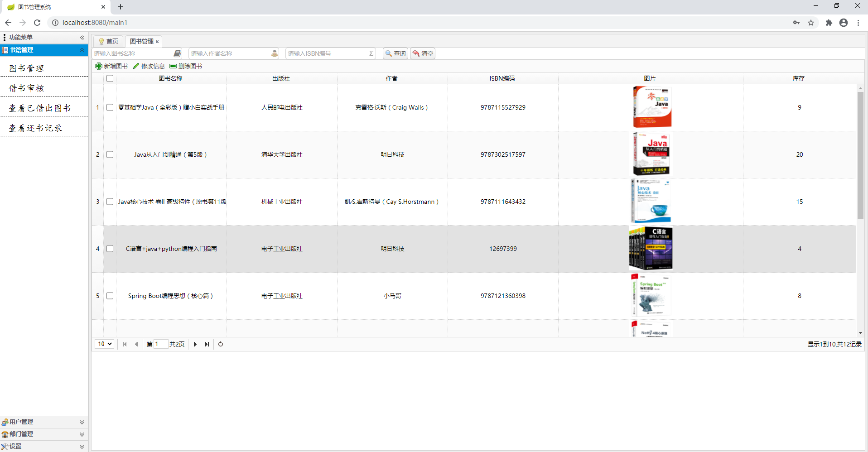Viewport: 868px width, 452px height.
Task: Click the 清空 clear button
Action: (x=423, y=53)
